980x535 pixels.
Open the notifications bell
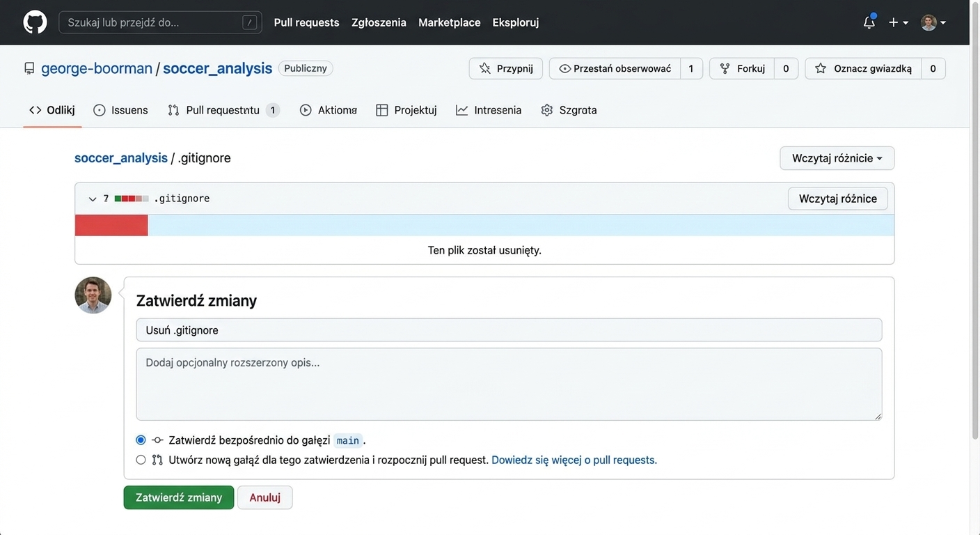(x=869, y=22)
